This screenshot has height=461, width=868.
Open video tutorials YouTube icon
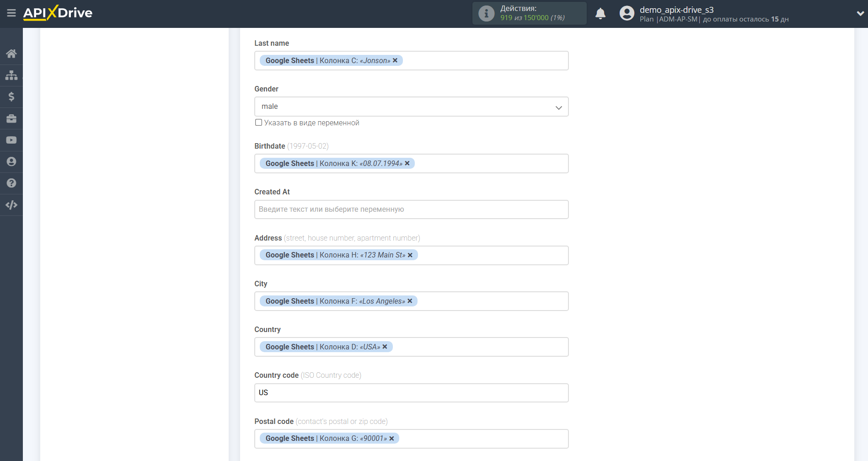click(11, 140)
